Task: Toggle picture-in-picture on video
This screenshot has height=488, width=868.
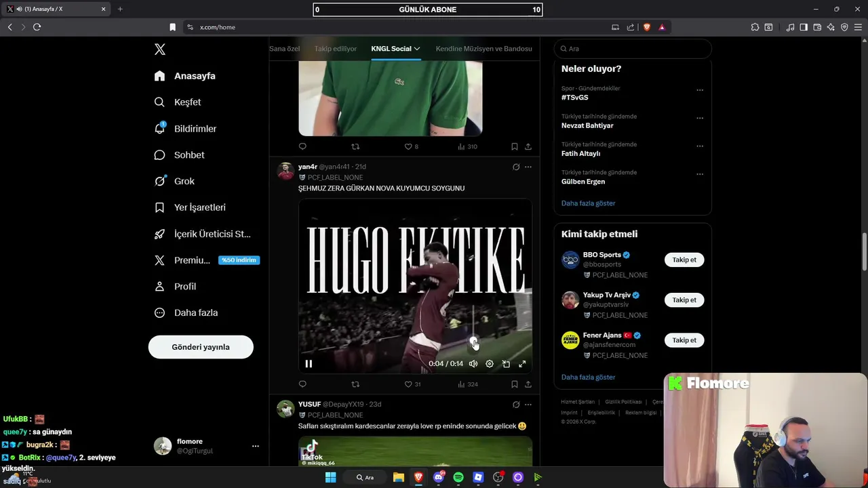Action: point(506,364)
